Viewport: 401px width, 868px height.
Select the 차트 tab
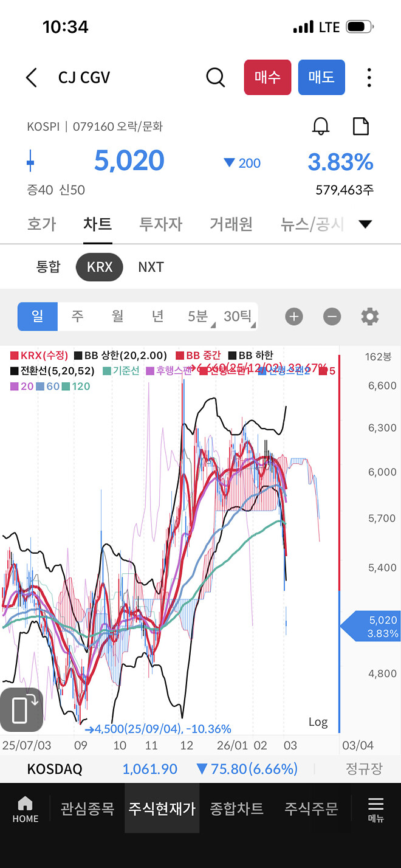point(98,224)
